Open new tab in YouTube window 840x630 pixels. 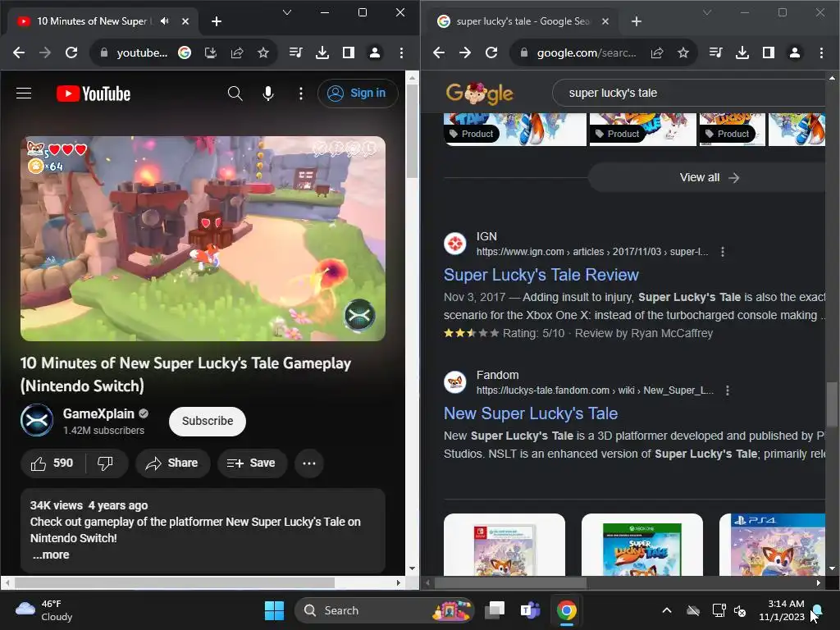click(217, 21)
